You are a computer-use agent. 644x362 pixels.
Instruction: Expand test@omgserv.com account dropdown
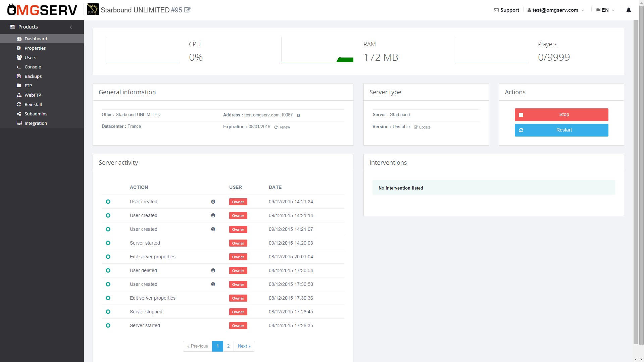click(556, 10)
